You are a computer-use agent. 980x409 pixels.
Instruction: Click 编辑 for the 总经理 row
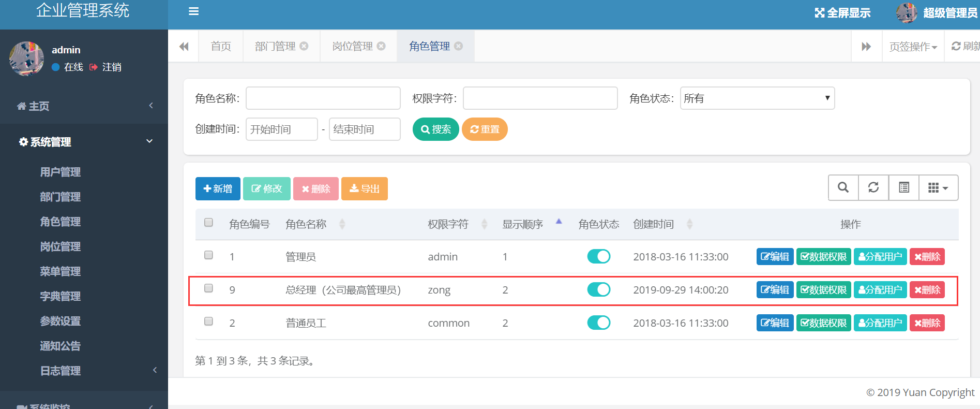[x=775, y=289]
